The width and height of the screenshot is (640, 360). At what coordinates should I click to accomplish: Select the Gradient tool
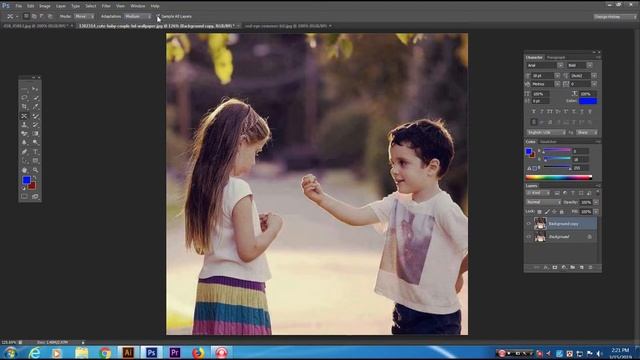click(x=36, y=134)
